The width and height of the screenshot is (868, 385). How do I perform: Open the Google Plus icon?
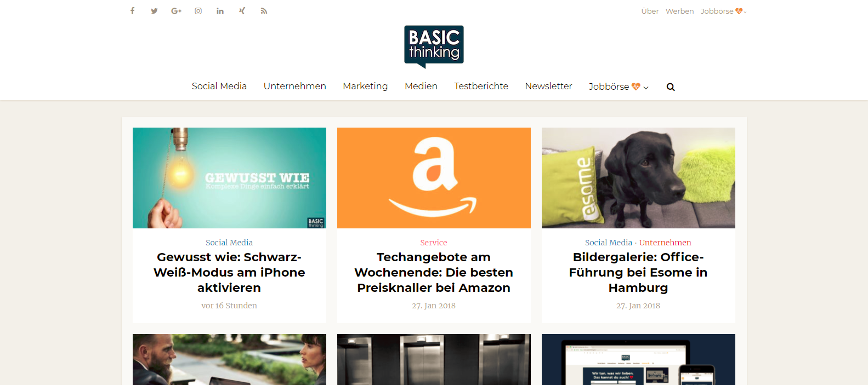(176, 11)
